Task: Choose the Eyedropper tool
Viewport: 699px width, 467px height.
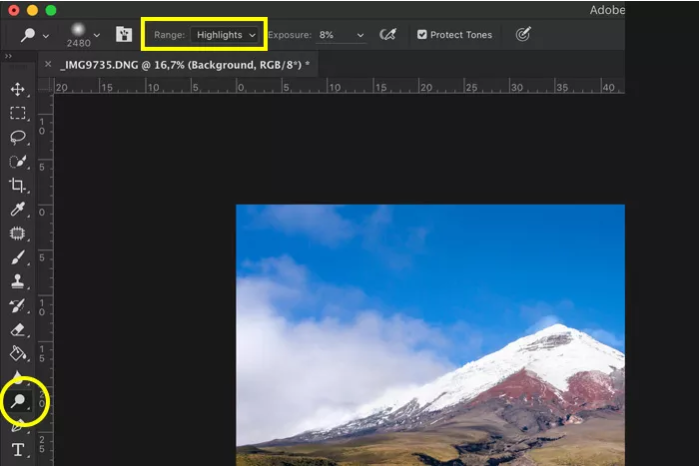Action: (x=18, y=210)
